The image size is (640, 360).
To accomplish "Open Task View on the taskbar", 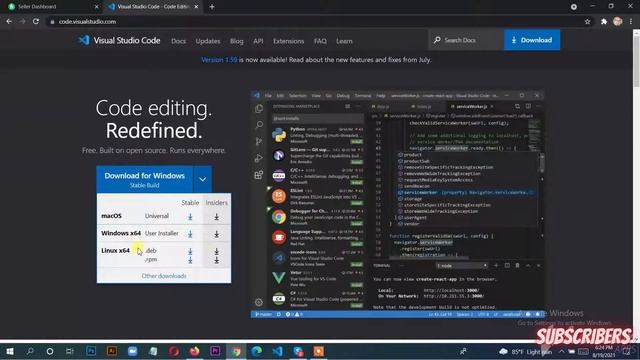I will [70, 351].
